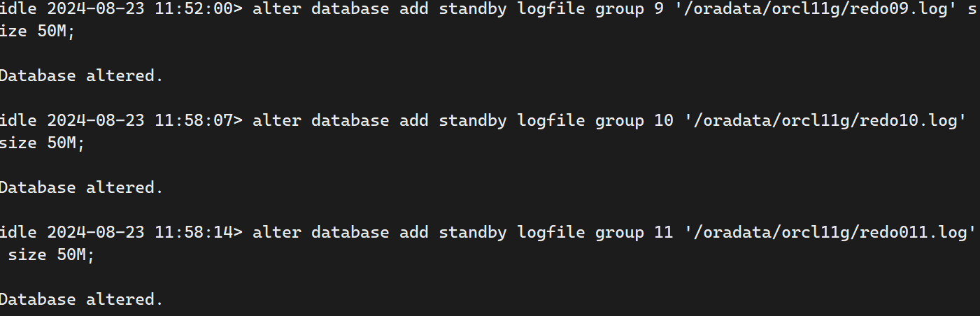Click "logfile" in the group 11 command
This screenshot has width=980, height=316.
click(551, 232)
